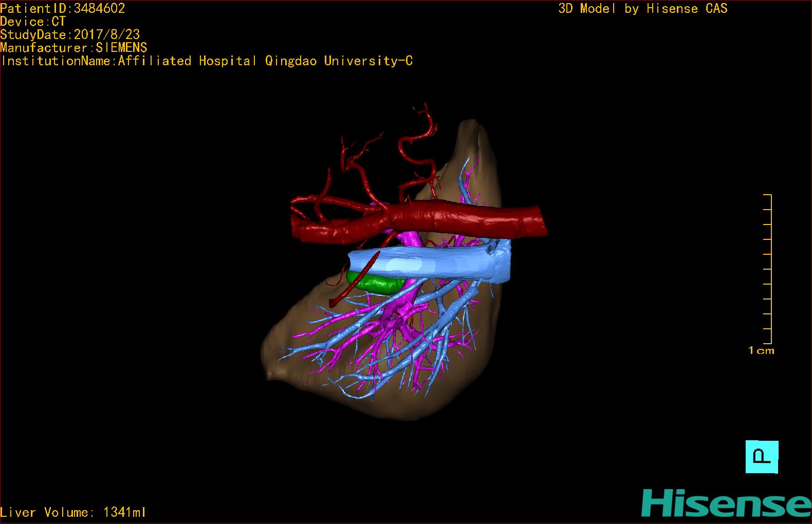Click the Liver Volume: 1341ml readout
Viewport: 812px width, 524px height.
(x=73, y=512)
